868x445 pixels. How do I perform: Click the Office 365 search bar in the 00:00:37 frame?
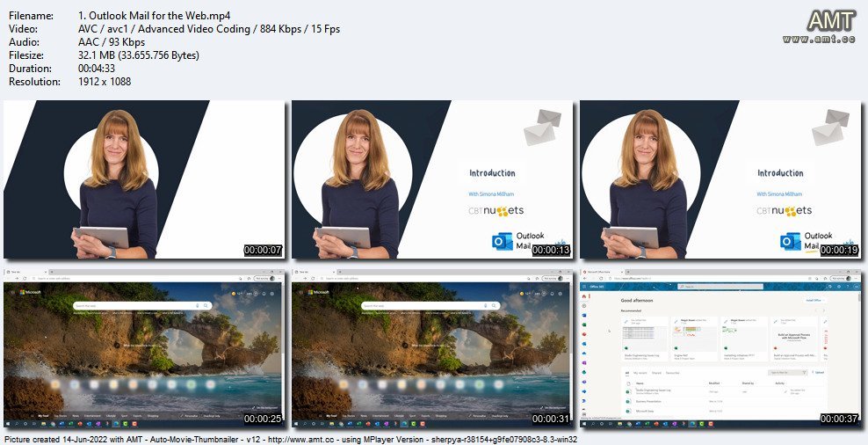720,287
